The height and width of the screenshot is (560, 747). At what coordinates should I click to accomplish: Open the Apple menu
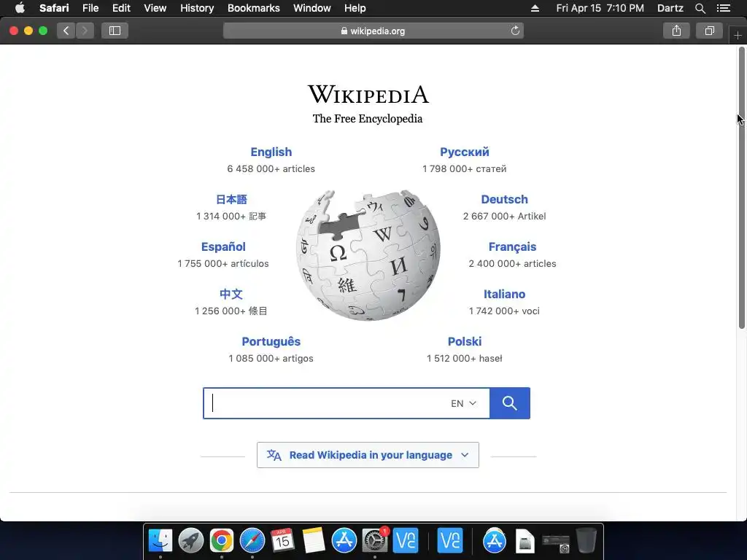[20, 8]
